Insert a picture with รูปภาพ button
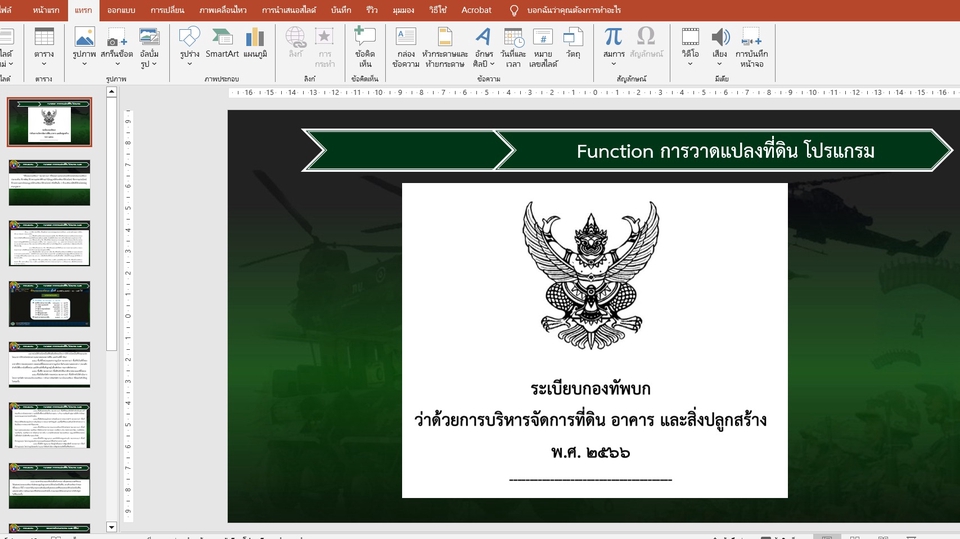Screen dimensions: 960x539 click(84, 47)
